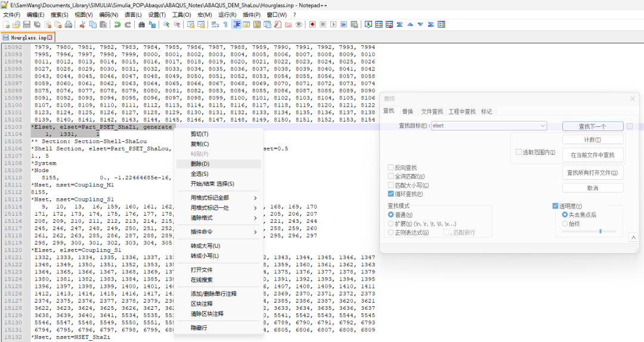Open the 文件(F) menu
This screenshot has width=644, height=342.
click(x=11, y=15)
